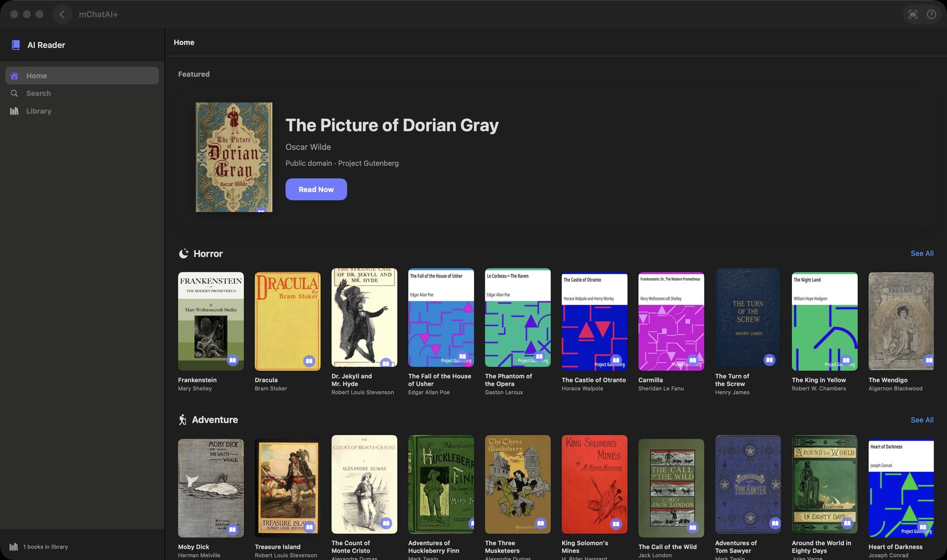This screenshot has width=947, height=560.
Task: Click the book badge on Moby Dick cover
Action: (233, 529)
